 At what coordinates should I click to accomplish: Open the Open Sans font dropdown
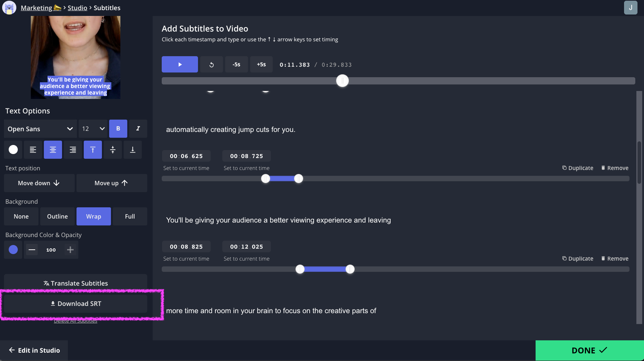click(40, 129)
